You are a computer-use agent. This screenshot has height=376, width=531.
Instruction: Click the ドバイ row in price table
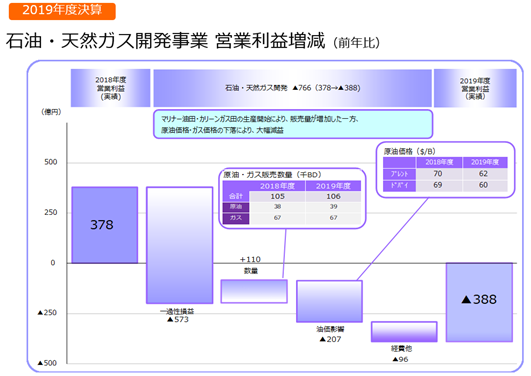[445, 185]
